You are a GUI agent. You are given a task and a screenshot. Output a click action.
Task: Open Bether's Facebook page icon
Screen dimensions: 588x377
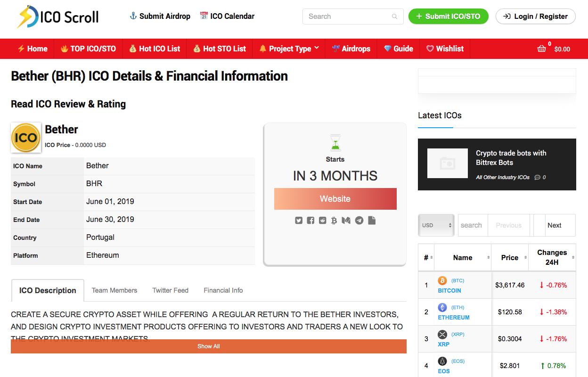(310, 220)
